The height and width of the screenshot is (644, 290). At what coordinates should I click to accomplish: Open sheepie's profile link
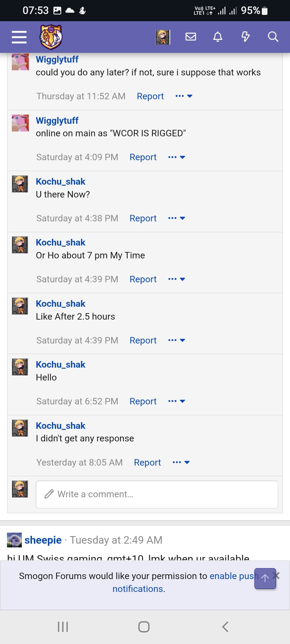point(43,540)
